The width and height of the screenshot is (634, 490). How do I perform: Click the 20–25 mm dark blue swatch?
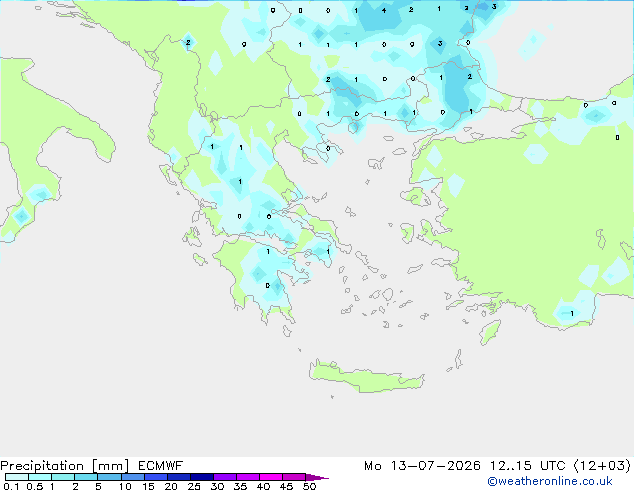pyautogui.click(x=179, y=477)
